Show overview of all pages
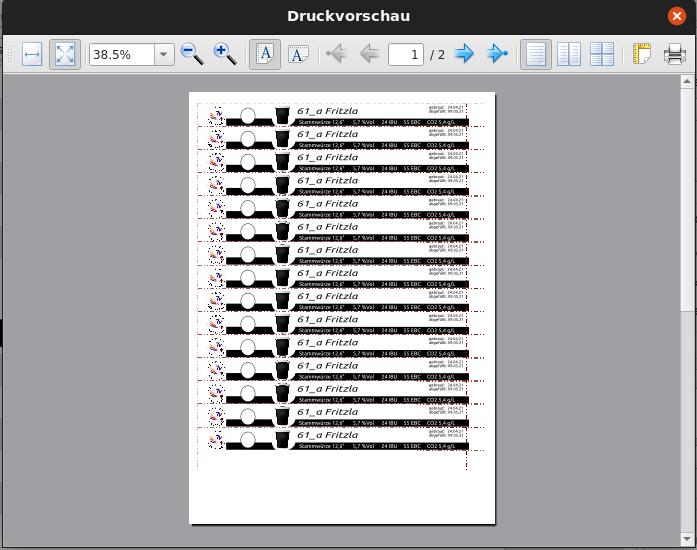The height and width of the screenshot is (550, 697). [x=602, y=54]
